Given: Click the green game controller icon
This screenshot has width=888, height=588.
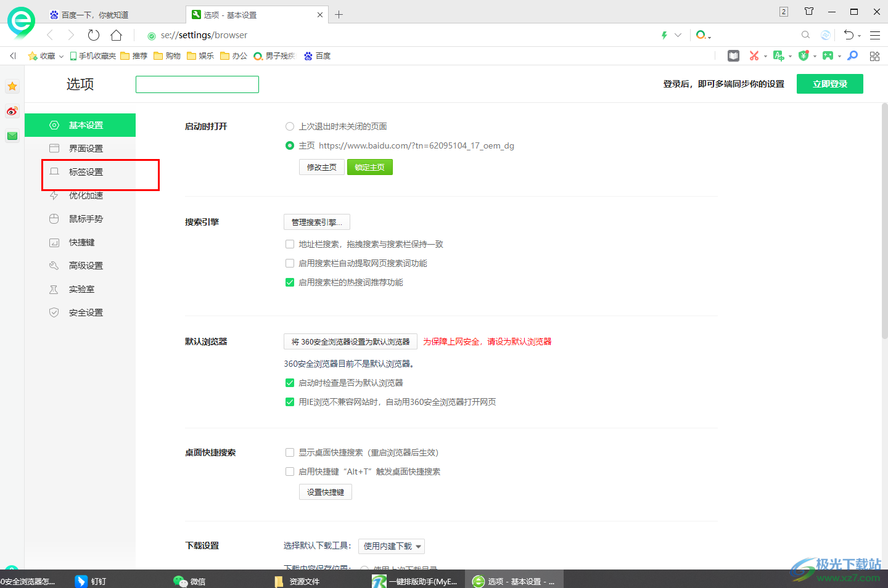Looking at the screenshot, I should coord(828,56).
